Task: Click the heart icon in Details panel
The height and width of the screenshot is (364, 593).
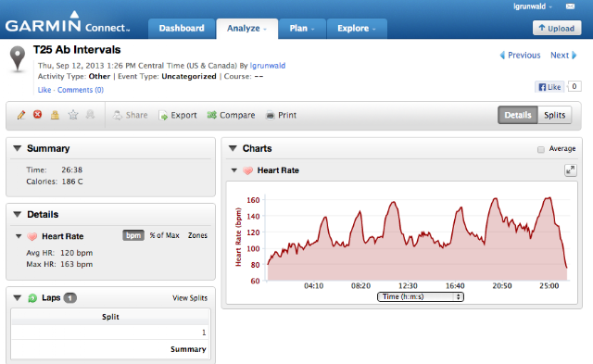Action: pyautogui.click(x=32, y=236)
